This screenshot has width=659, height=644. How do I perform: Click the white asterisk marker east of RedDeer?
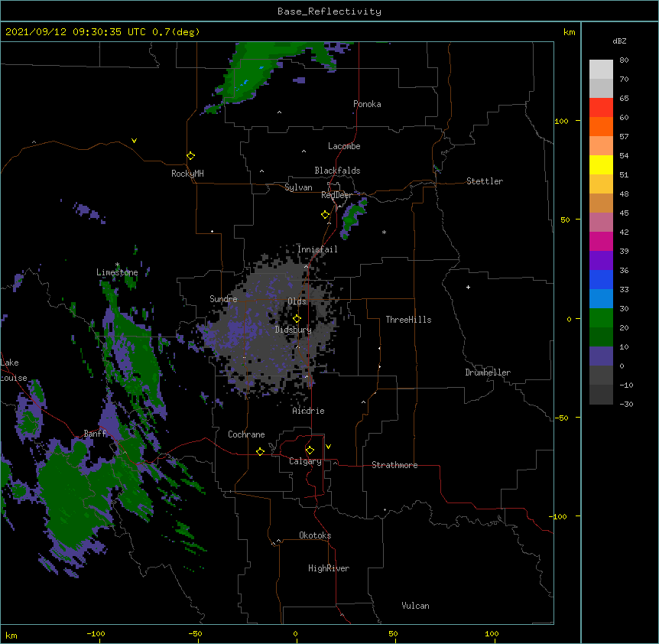coord(384,232)
